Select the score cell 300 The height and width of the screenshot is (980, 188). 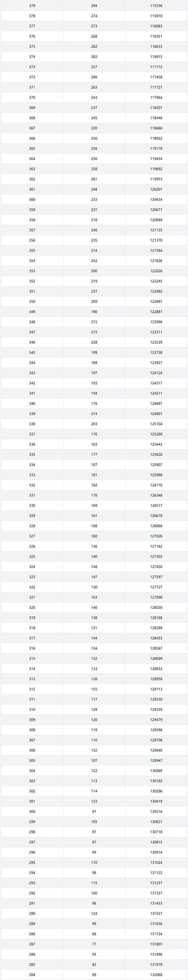tap(32, 811)
